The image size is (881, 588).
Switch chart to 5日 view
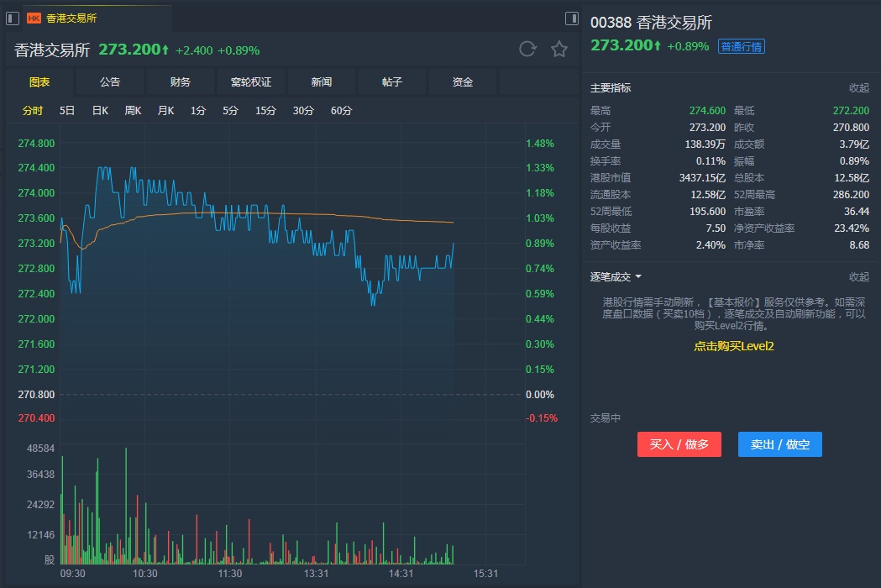(67, 110)
